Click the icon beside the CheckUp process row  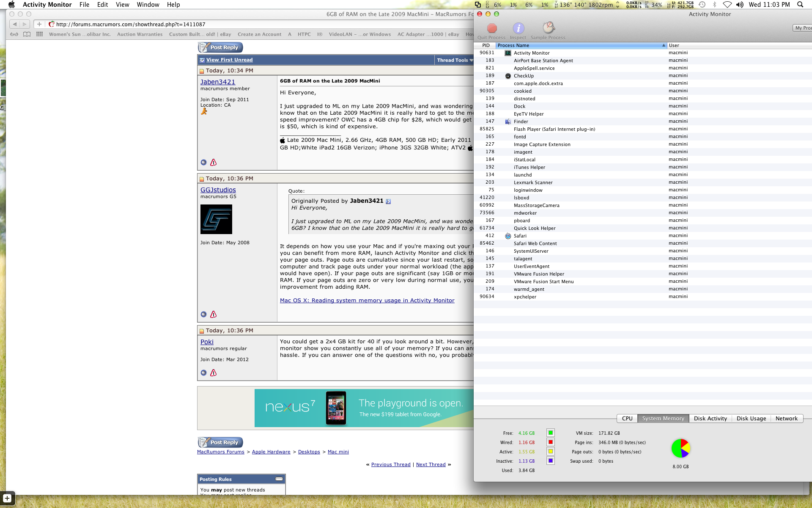[508, 76]
